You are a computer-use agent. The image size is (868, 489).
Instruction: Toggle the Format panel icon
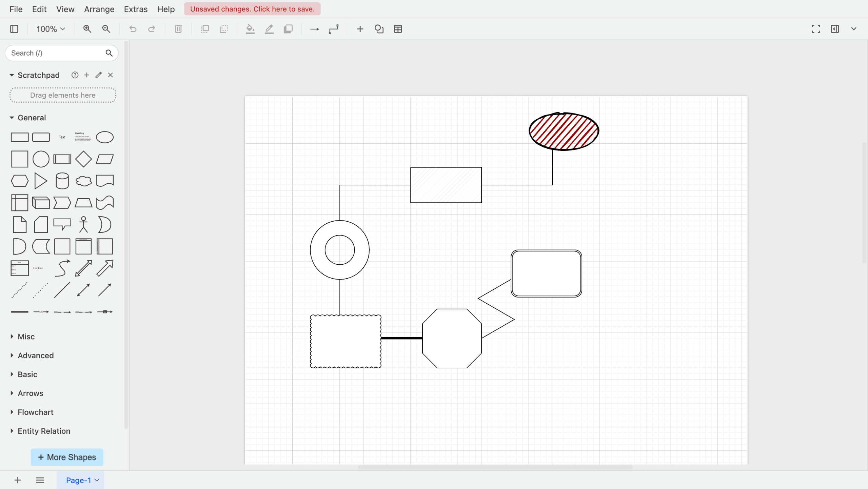(835, 29)
